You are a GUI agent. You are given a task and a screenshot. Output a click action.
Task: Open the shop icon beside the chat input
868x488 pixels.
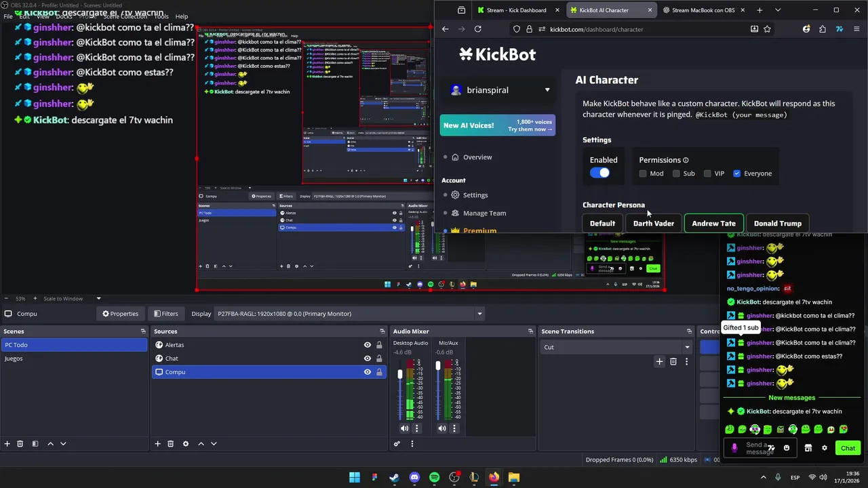[x=808, y=448]
